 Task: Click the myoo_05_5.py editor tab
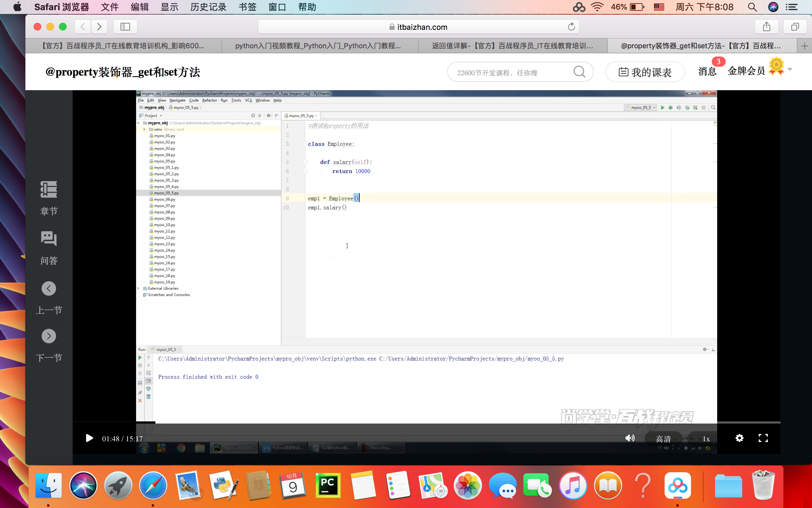coord(301,116)
